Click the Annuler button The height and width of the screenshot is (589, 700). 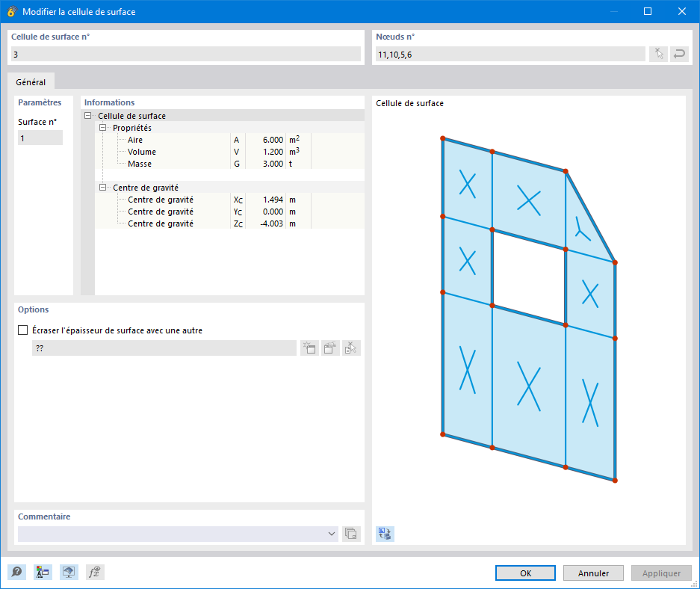coord(593,573)
